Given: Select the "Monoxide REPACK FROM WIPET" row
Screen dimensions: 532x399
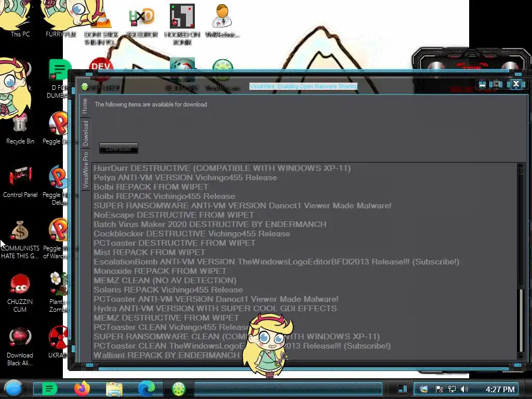Looking at the screenshot, I should (x=304, y=271).
